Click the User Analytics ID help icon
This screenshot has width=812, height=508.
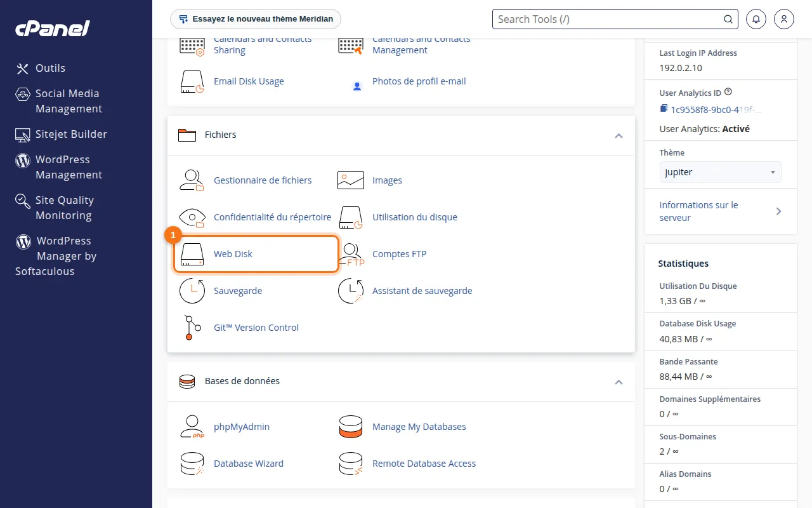click(x=728, y=92)
